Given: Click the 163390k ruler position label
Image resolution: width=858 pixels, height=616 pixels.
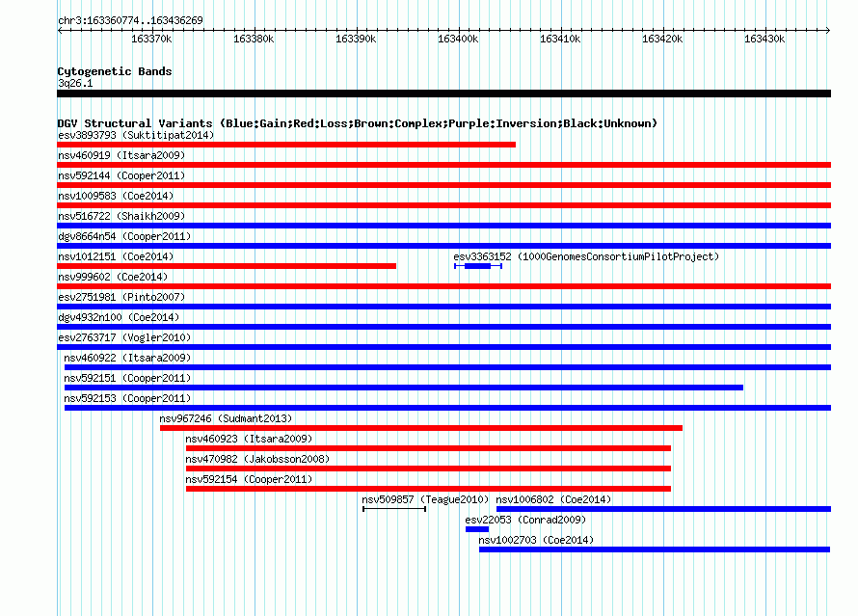Looking at the screenshot, I should [x=356, y=39].
